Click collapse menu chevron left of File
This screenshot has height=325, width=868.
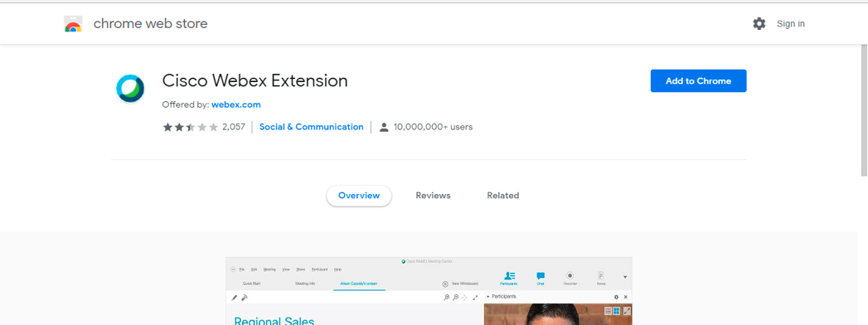tap(233, 269)
